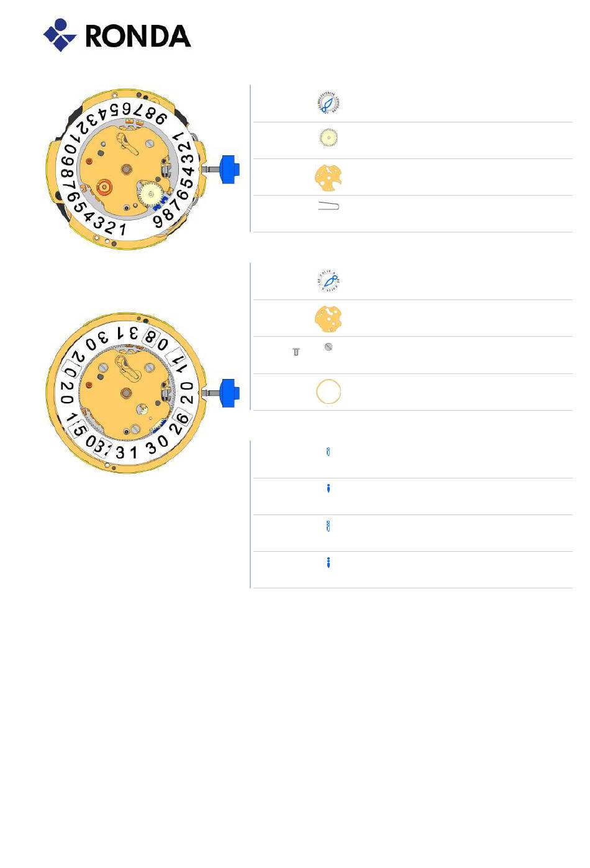Select the U-shaped spring clip icon

[x=329, y=206]
